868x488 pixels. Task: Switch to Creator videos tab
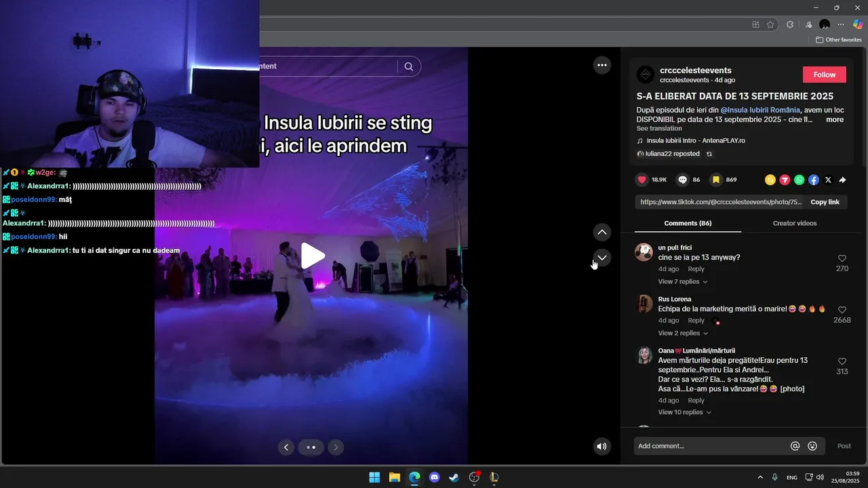794,223
